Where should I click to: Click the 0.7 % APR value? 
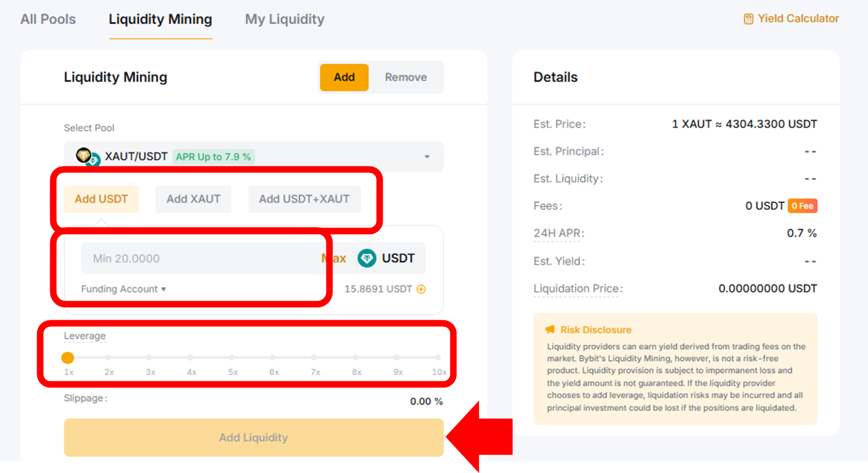(802, 233)
